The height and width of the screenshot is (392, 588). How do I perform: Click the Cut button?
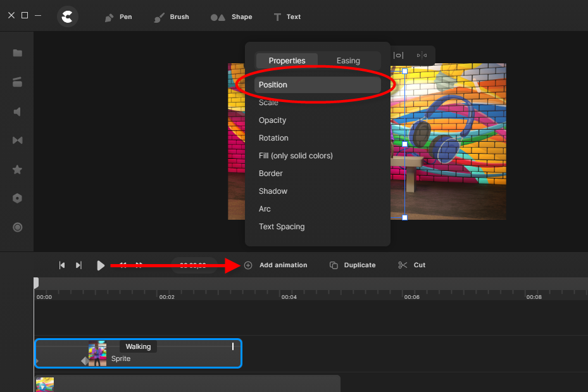pyautogui.click(x=412, y=265)
